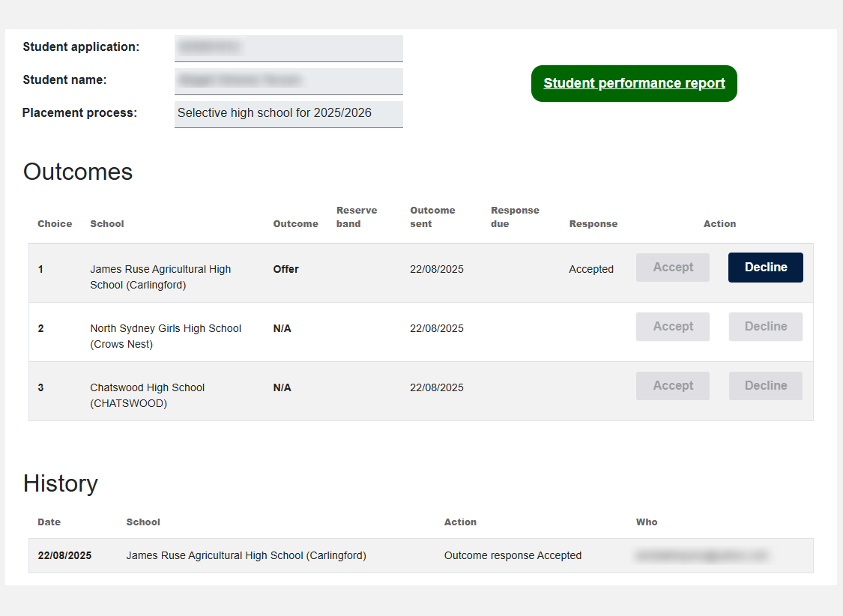Click the Student application field
The width and height of the screenshot is (843, 616).
point(288,48)
